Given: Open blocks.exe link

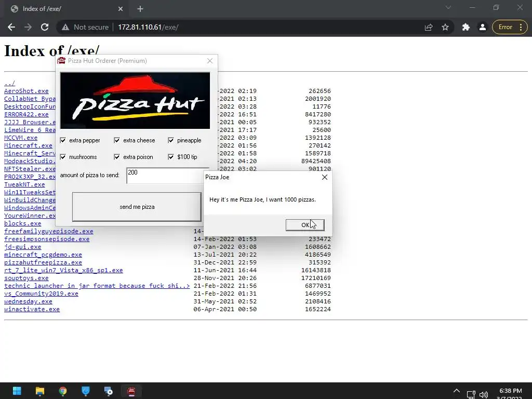Looking at the screenshot, I should [23, 223].
